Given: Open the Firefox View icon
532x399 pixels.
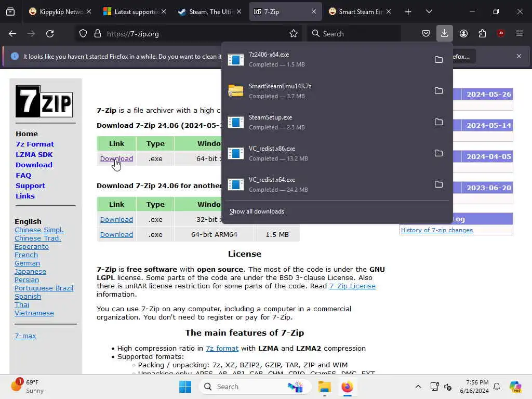Looking at the screenshot, I should pyautogui.click(x=10, y=11).
